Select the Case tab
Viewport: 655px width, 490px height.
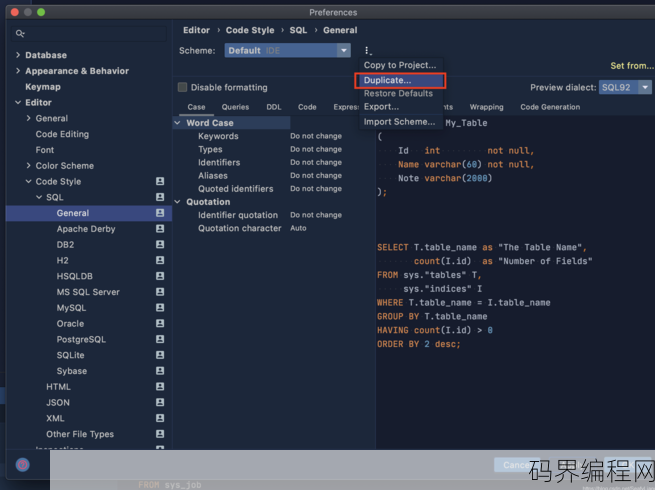tap(196, 107)
